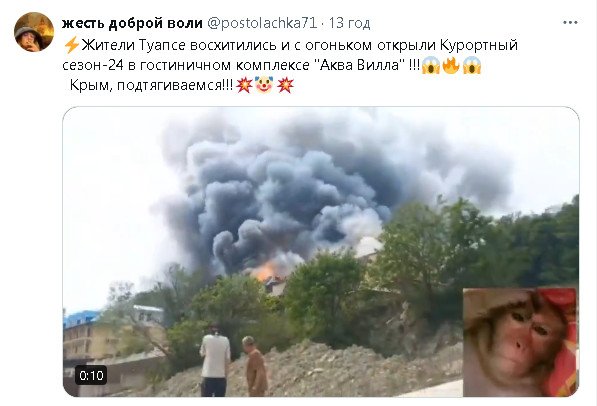Click the clown face emoji
The height and width of the screenshot is (406, 597).
[x=265, y=85]
